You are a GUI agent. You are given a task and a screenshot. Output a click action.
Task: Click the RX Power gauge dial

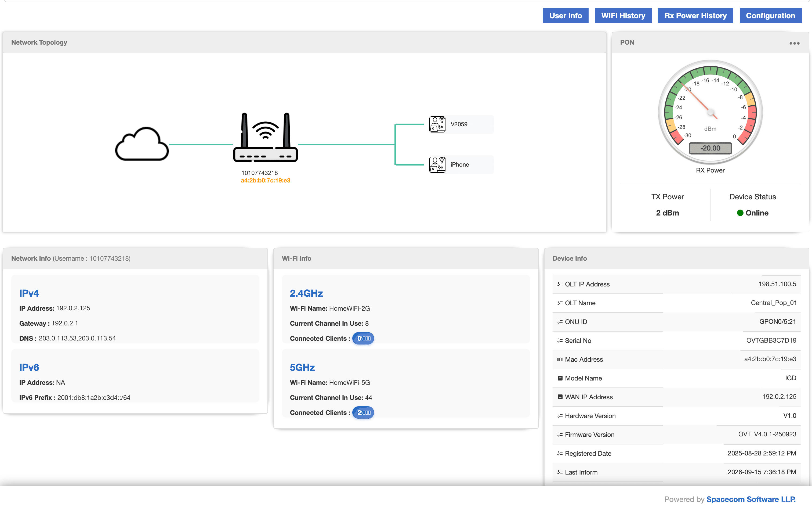tap(710, 112)
